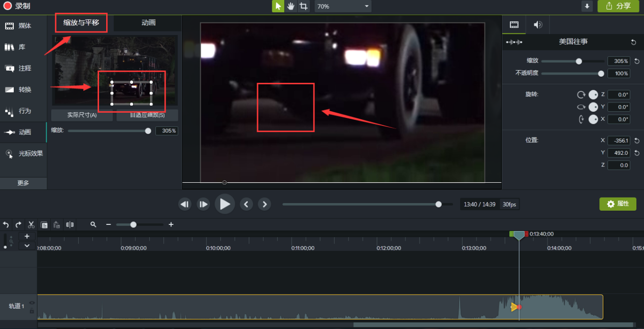Add a new track with plus
Viewport: 644px width, 329px height.
coord(27,236)
